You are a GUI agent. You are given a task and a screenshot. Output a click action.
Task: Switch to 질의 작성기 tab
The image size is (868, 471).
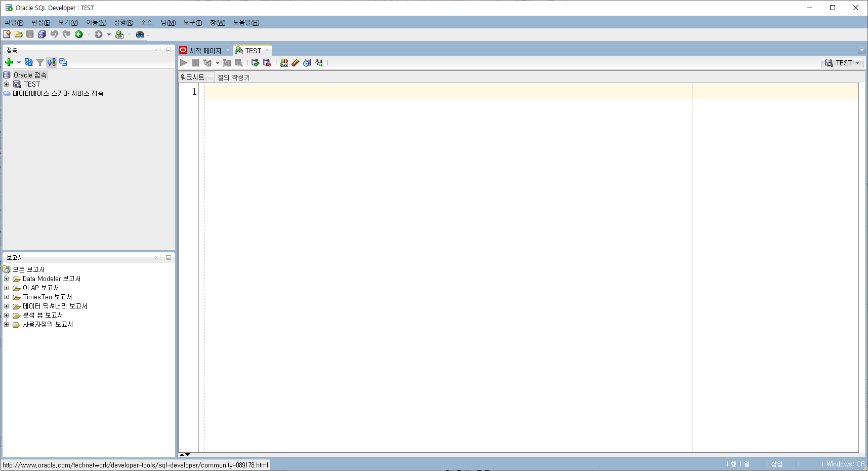pos(233,77)
